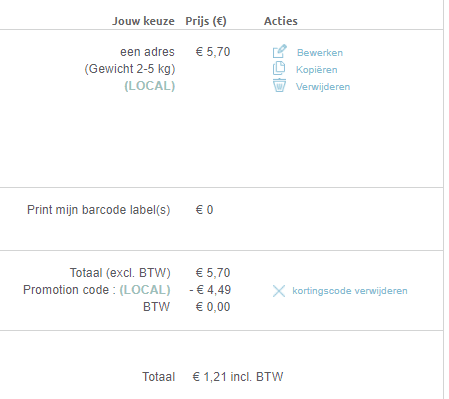Remove discount via kortingscode verwijderen link
Screen dimensions: 449x399
click(x=350, y=291)
